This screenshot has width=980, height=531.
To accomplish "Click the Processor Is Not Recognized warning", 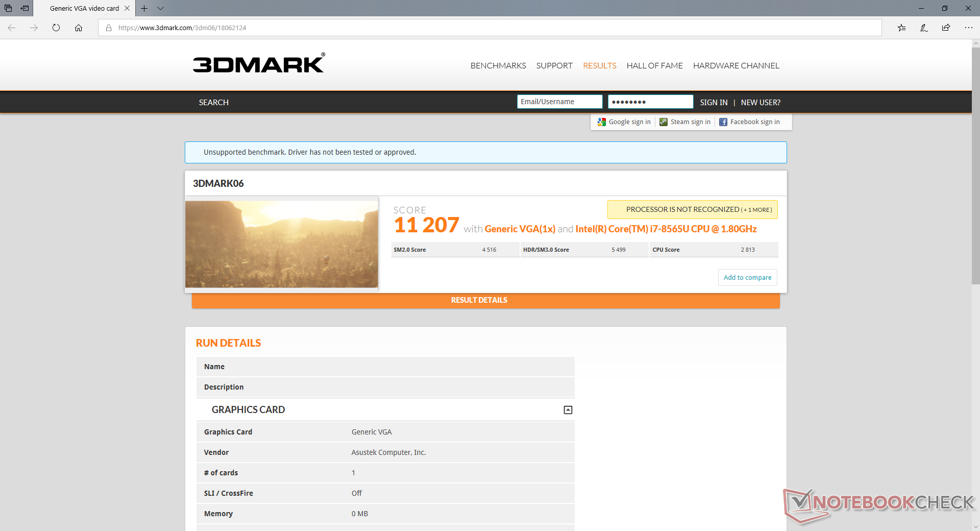I will click(692, 209).
